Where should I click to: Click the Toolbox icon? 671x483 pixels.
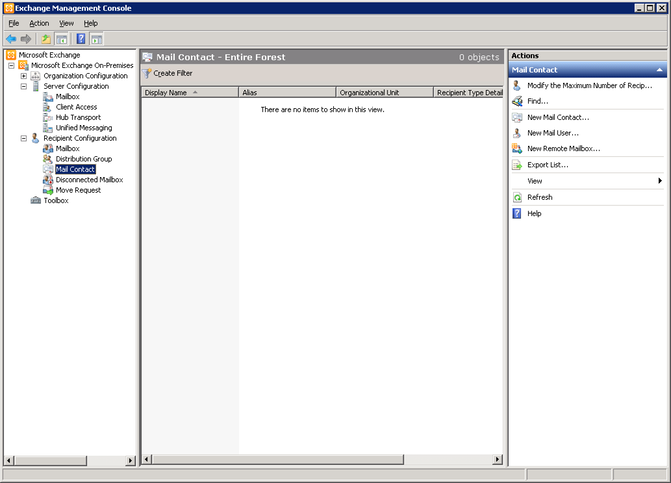pyautogui.click(x=36, y=200)
